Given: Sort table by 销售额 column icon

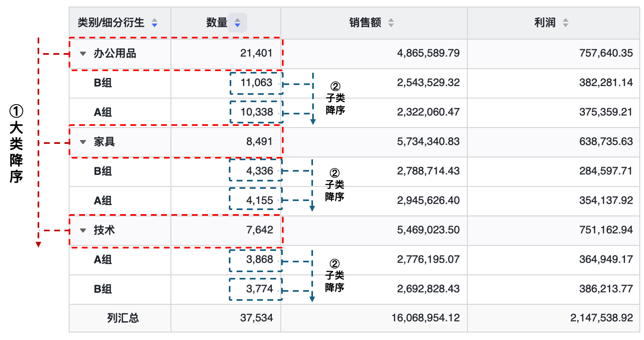Looking at the screenshot, I should coord(391,23).
